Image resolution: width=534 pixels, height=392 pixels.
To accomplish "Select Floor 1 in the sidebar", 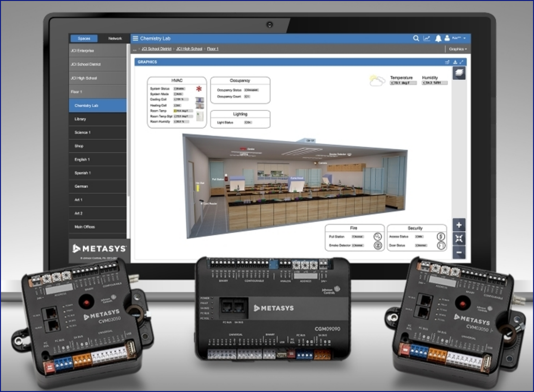I will coord(98,92).
